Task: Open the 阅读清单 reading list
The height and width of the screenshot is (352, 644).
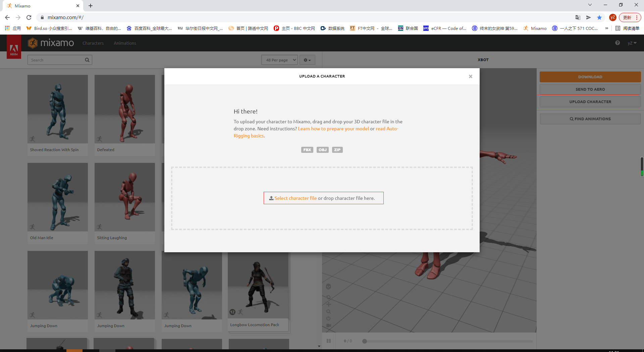Action: pyautogui.click(x=628, y=29)
